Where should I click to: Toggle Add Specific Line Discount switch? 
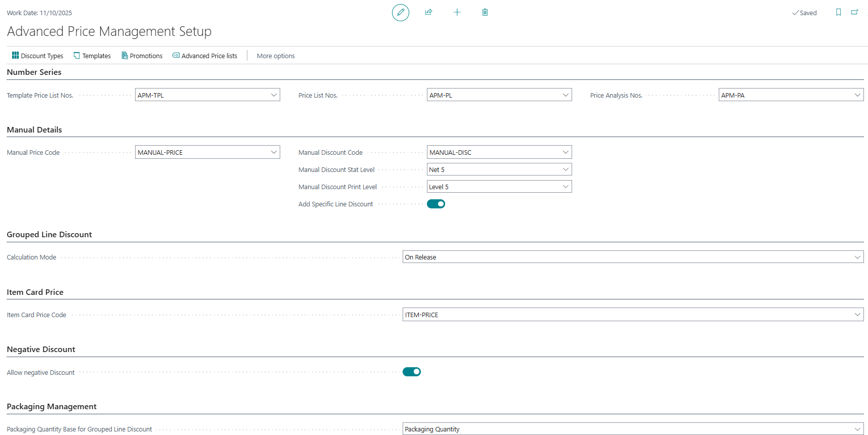pos(436,204)
